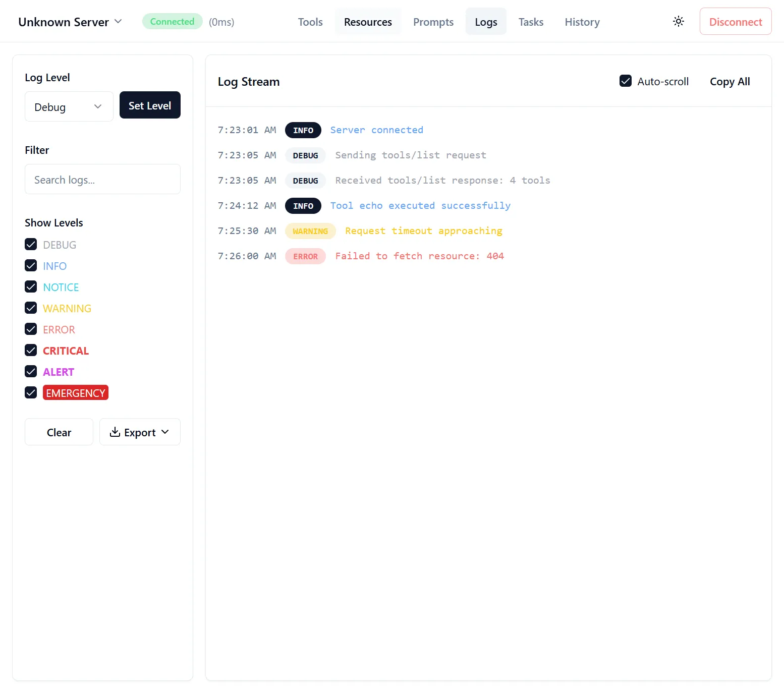Expand the Unknown Server selector
Screen dimensions: 784x693
click(70, 22)
